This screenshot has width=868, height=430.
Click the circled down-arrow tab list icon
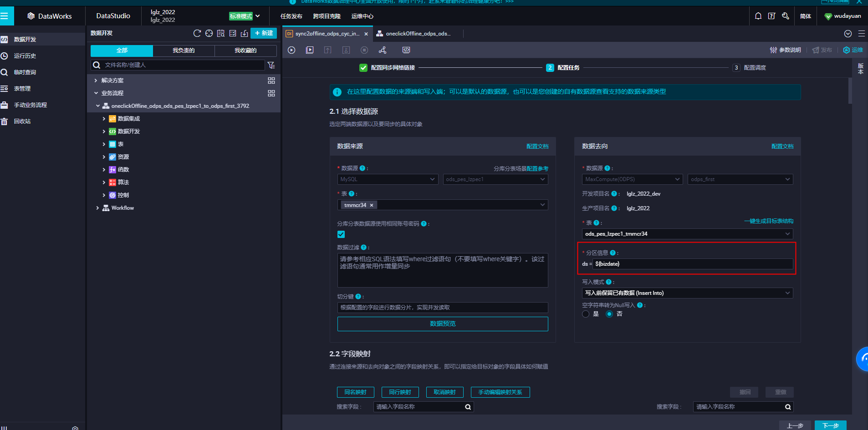click(848, 34)
